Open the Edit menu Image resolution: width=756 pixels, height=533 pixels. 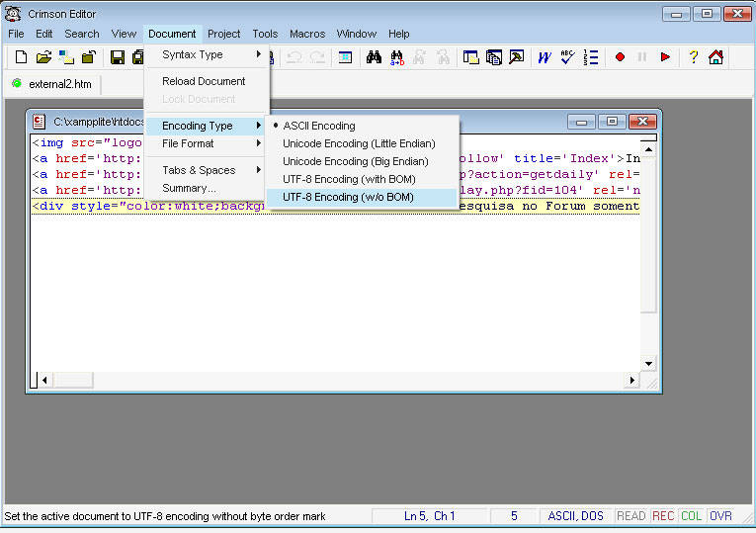coord(43,34)
